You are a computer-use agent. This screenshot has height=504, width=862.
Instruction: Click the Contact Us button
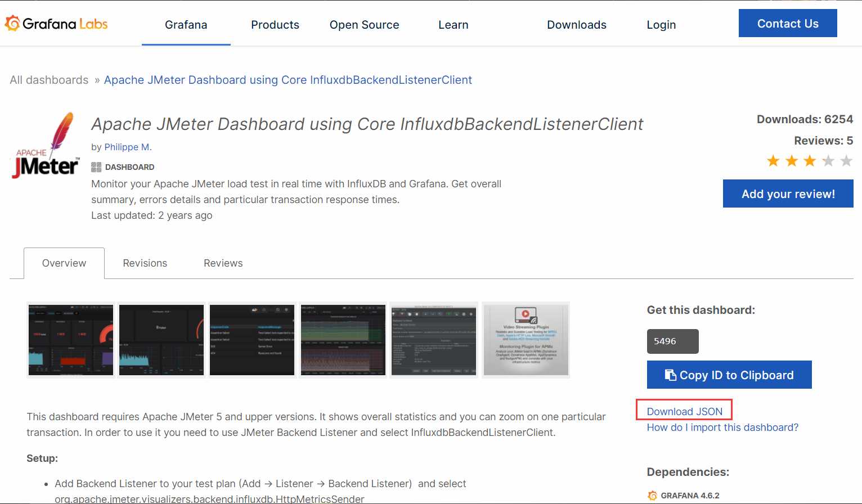coord(788,23)
